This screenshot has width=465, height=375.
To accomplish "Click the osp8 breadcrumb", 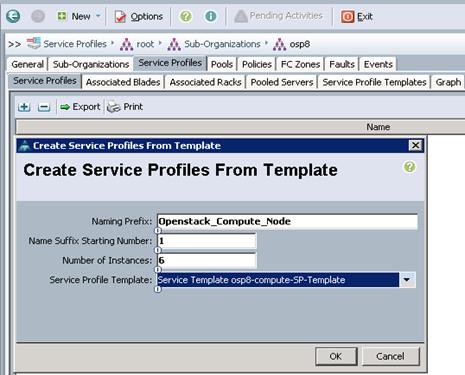I will [x=299, y=44].
